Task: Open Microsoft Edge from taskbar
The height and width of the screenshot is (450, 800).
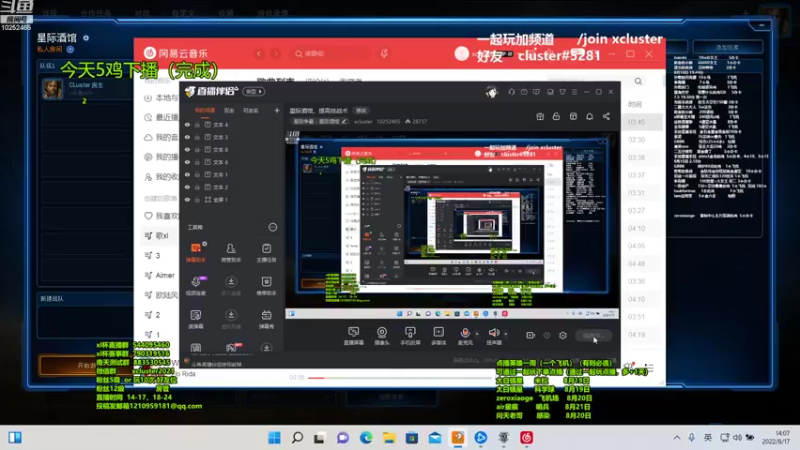Action: click(x=366, y=438)
